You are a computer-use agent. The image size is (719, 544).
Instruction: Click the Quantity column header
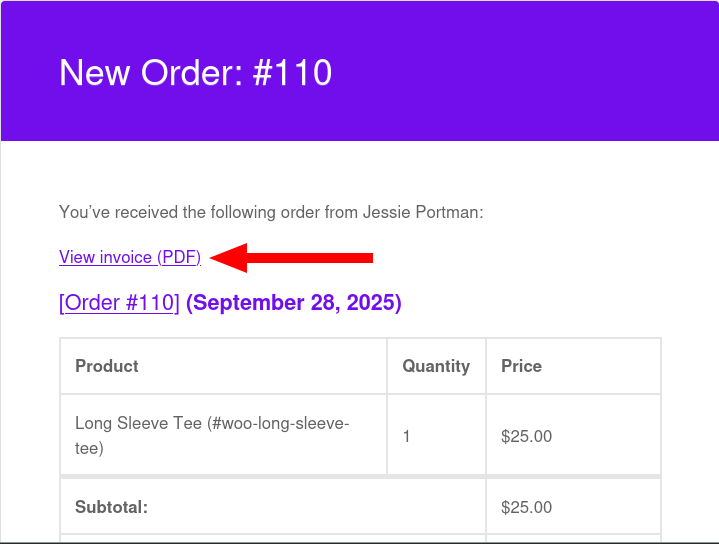[x=436, y=366]
